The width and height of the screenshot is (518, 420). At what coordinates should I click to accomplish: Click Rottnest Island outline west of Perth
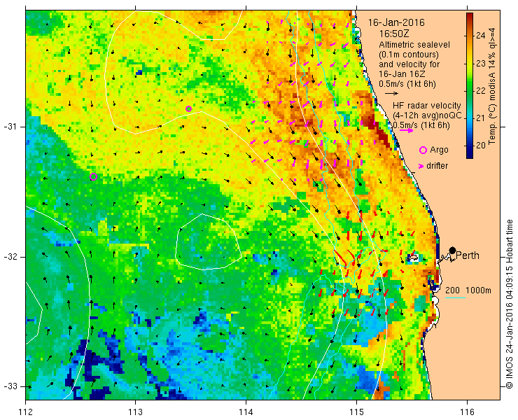[x=412, y=257]
